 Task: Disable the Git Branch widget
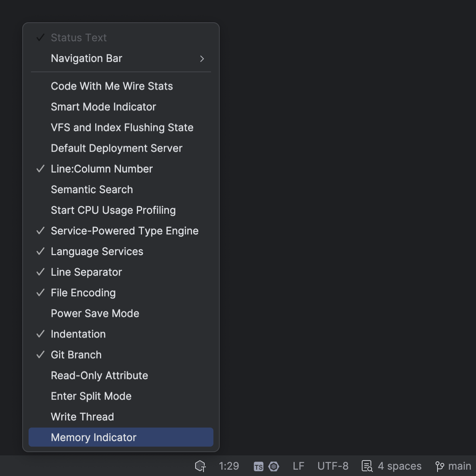pos(76,355)
